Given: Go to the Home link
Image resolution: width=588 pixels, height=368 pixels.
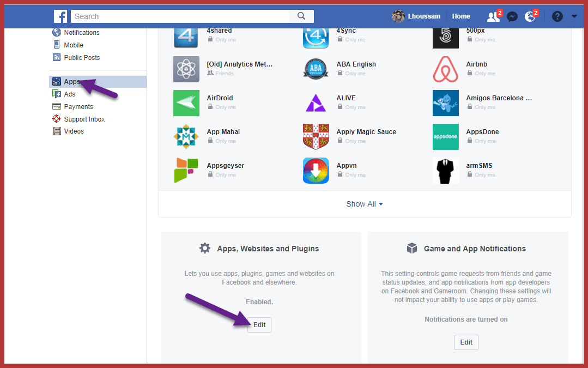Looking at the screenshot, I should 461,16.
